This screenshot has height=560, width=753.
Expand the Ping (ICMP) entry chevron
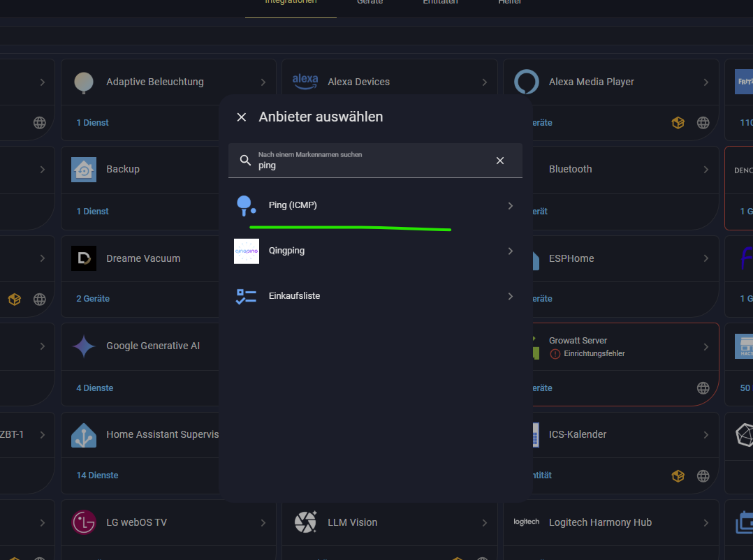coord(510,206)
